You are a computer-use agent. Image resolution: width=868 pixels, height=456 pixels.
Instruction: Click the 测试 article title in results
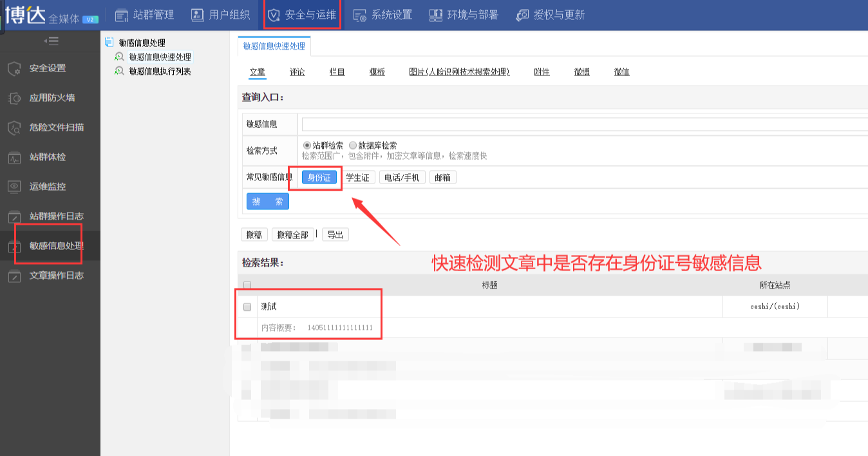(269, 307)
